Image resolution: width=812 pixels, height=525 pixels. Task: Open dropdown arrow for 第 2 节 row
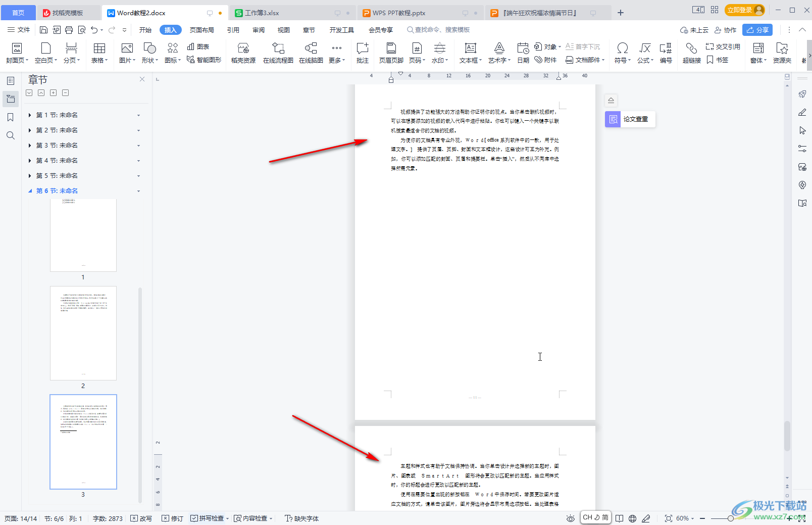click(138, 130)
